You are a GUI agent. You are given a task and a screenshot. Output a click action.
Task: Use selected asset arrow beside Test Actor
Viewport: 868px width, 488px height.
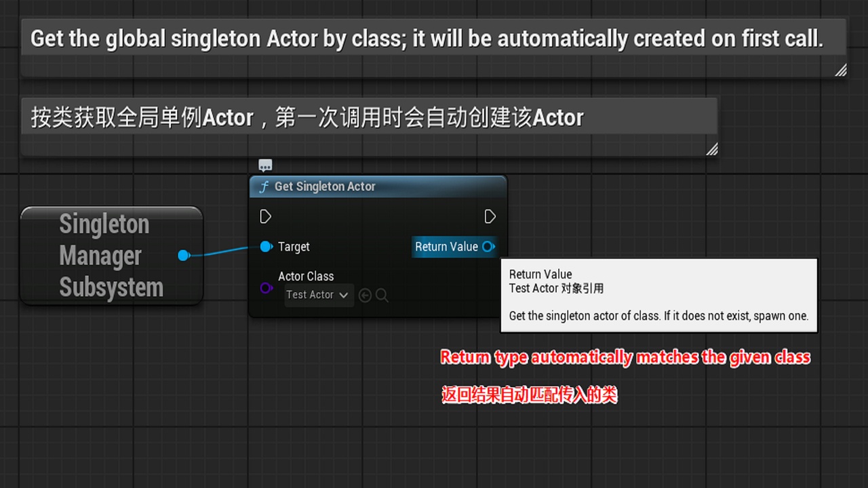[x=365, y=296]
